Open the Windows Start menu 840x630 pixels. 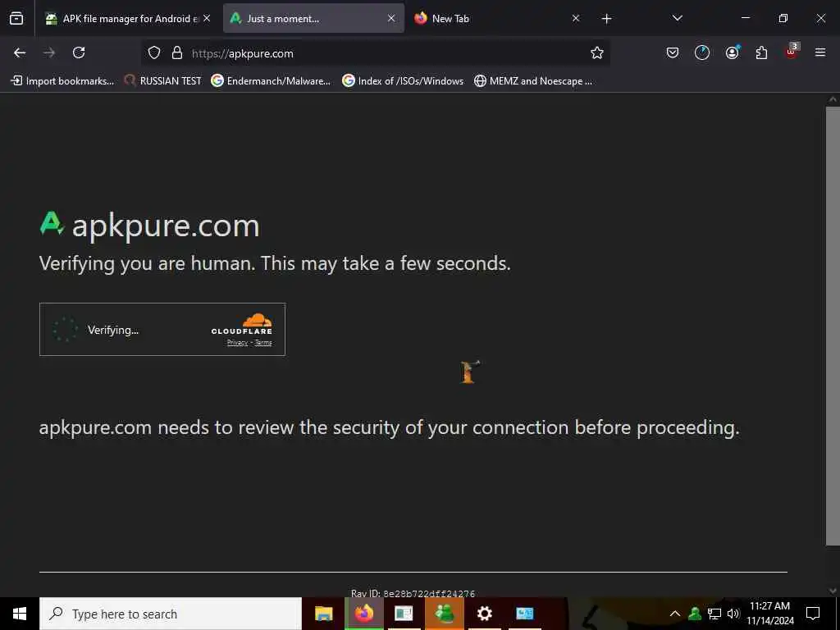tap(20, 614)
